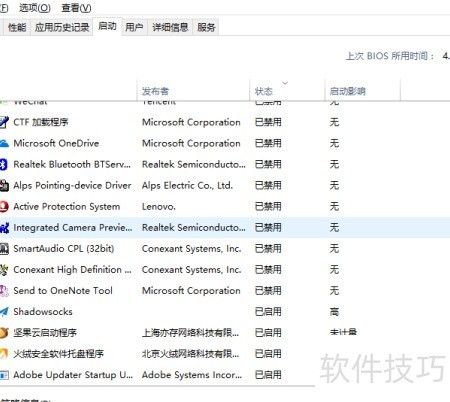
Task: Click the Realtek Bluetooth icon
Action: 3,164
